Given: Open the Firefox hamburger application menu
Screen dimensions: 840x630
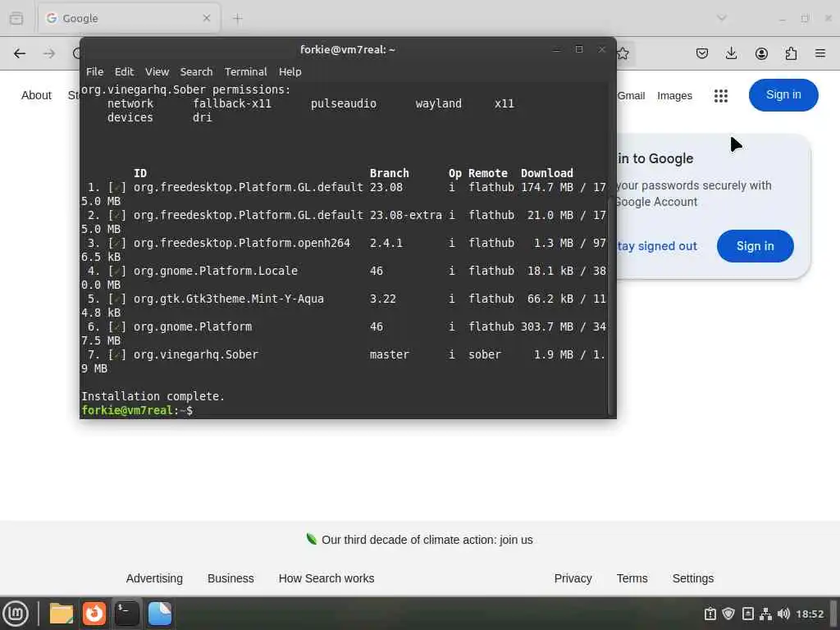Looking at the screenshot, I should pos(820,53).
